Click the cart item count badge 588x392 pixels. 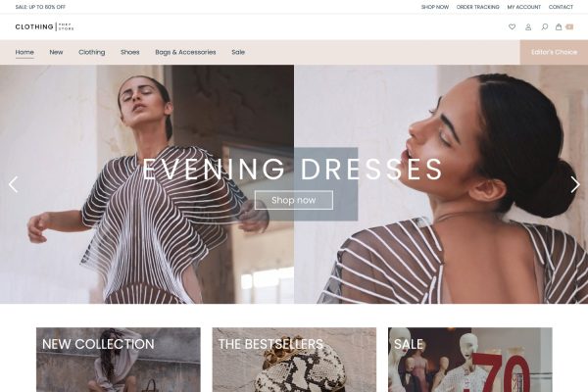coord(569,26)
